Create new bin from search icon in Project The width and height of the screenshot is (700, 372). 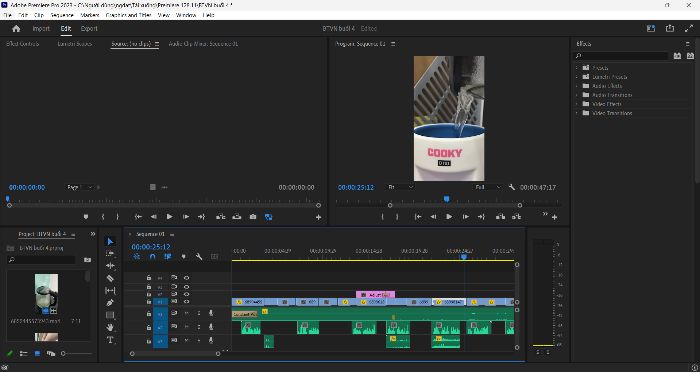tap(88, 260)
